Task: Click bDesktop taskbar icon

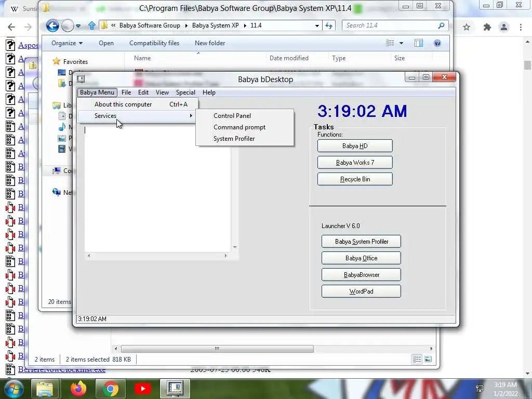Action: (x=175, y=389)
